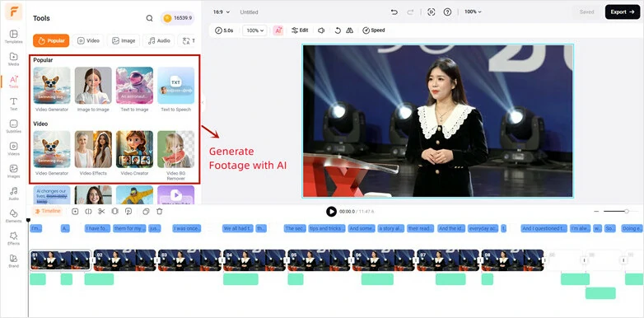Viewport: 644px width, 318px height.
Task: Open the Text sidebar section
Action: tap(13, 104)
